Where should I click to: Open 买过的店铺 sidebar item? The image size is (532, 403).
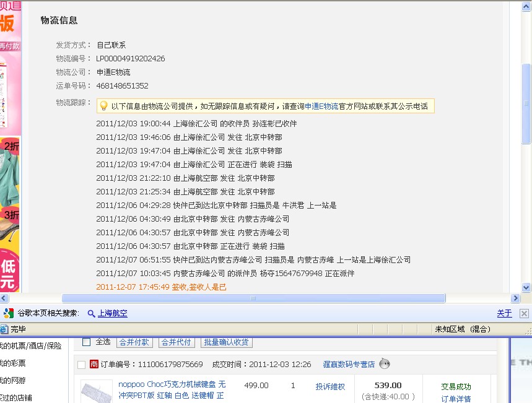click(16, 397)
